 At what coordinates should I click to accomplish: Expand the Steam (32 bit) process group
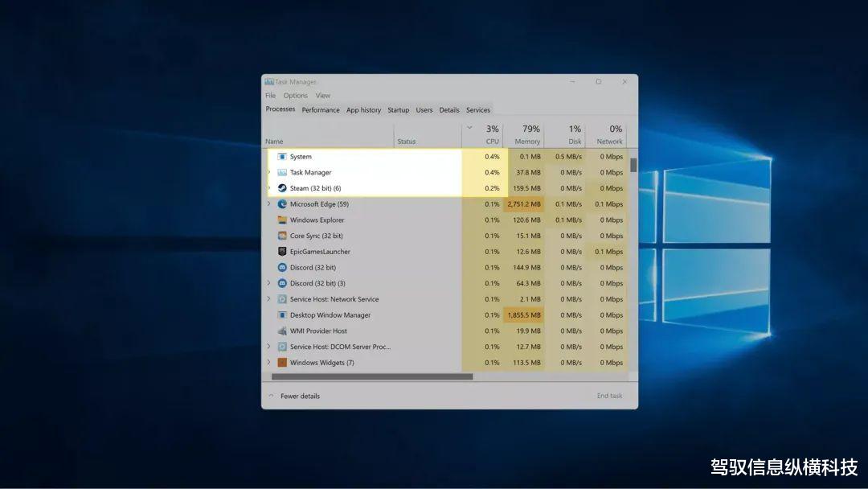click(268, 187)
